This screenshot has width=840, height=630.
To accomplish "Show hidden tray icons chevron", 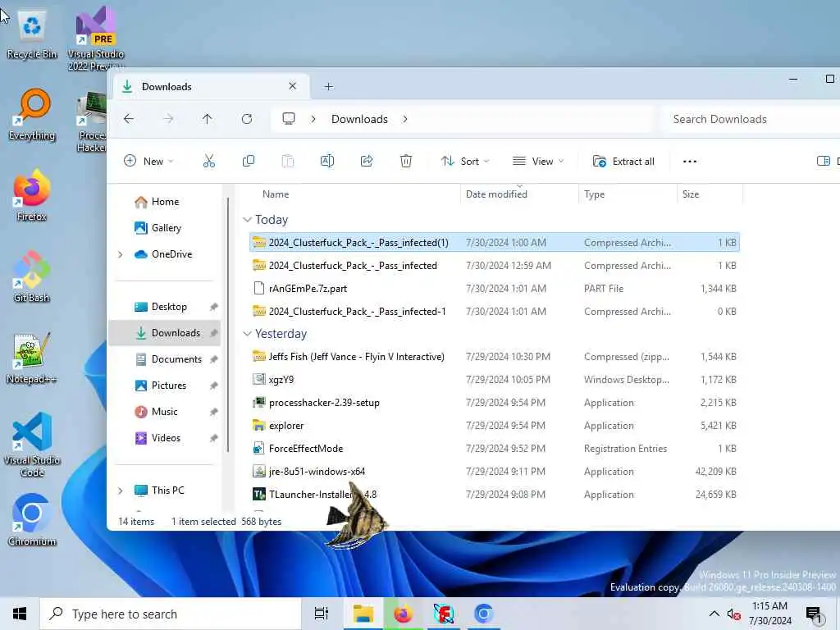I will pos(714,614).
